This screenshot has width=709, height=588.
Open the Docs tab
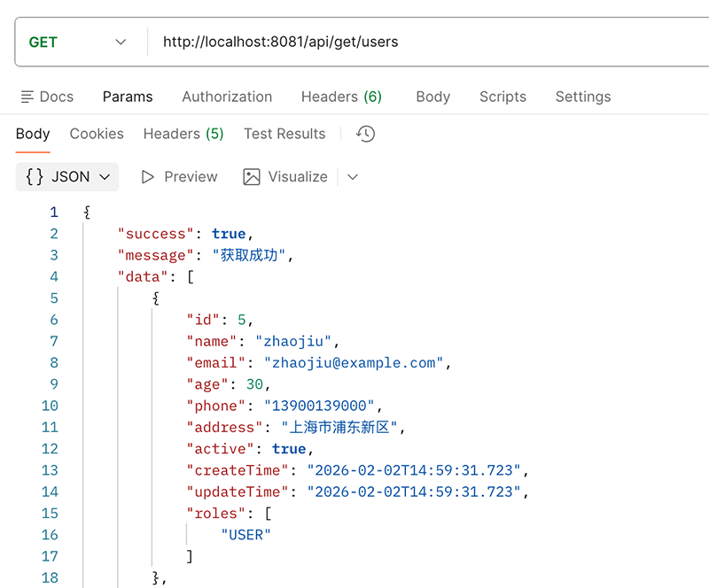tap(47, 97)
